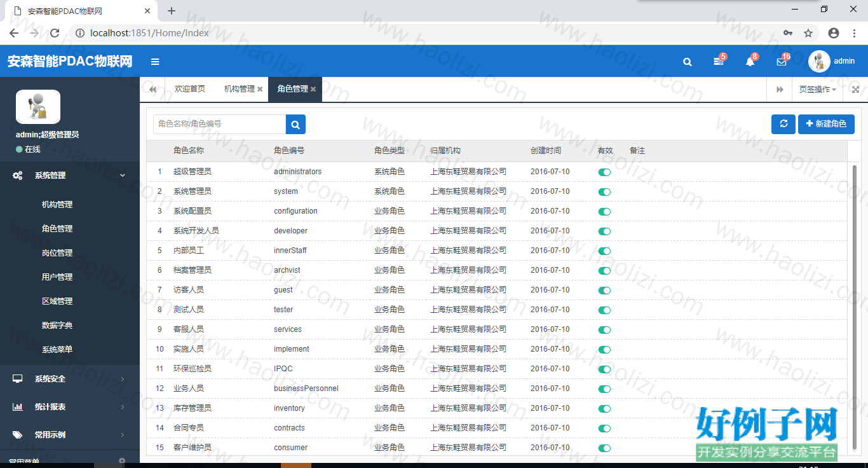Collapse the 系统管理 sidebar section
Screen dimensions: 868x468
click(70, 175)
